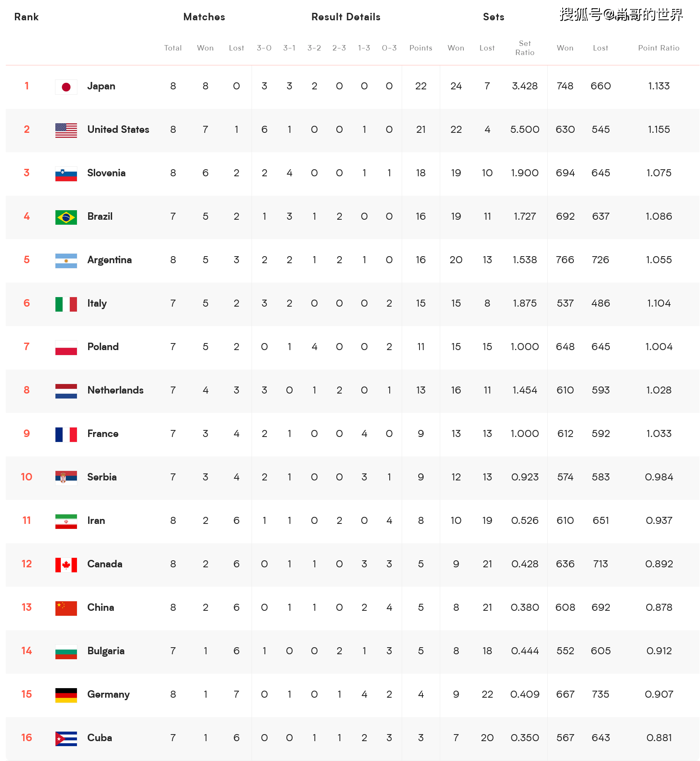Image resolution: width=700 pixels, height=761 pixels.
Task: Click the Serbia flag icon
Action: 66,478
